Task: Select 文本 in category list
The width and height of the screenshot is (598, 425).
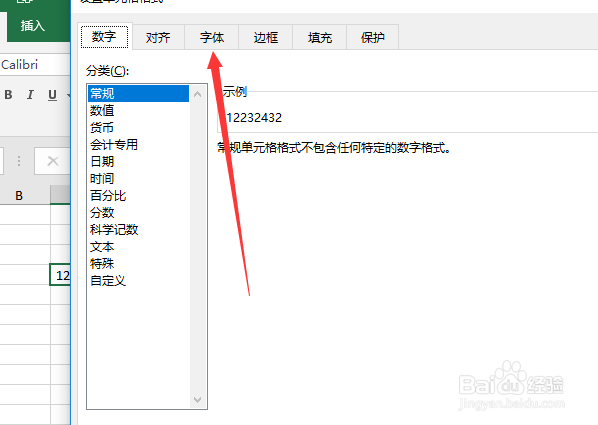Action: 138,247
